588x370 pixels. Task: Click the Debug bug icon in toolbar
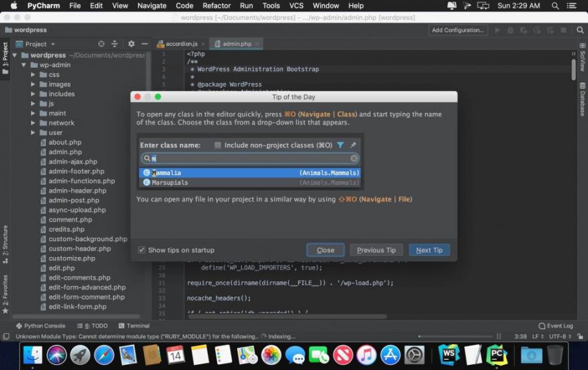[x=510, y=30]
